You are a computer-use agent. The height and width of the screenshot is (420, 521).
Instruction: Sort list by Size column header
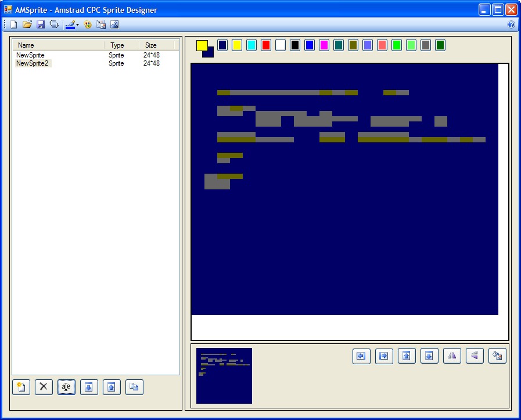[x=156, y=45]
